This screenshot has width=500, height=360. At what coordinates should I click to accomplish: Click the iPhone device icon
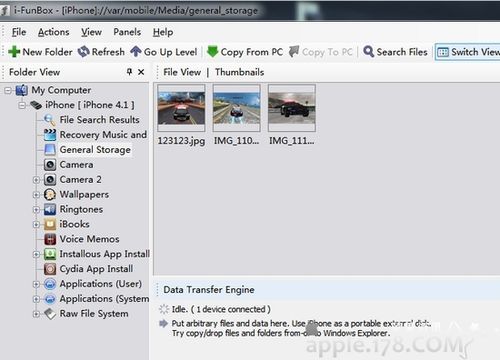tap(36, 105)
